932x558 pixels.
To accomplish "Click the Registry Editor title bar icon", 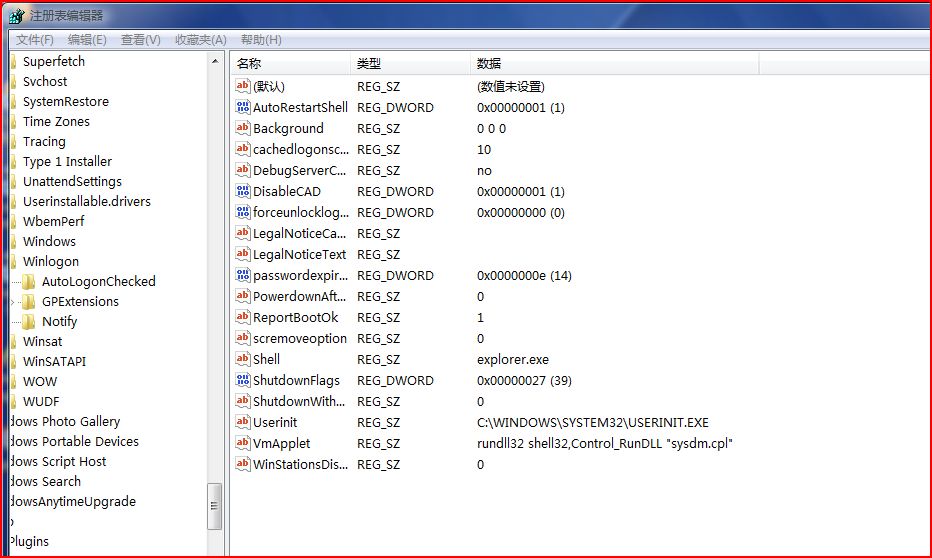I will [17, 16].
